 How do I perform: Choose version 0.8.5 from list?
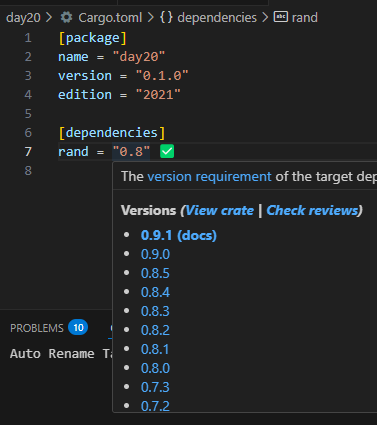(x=155, y=273)
